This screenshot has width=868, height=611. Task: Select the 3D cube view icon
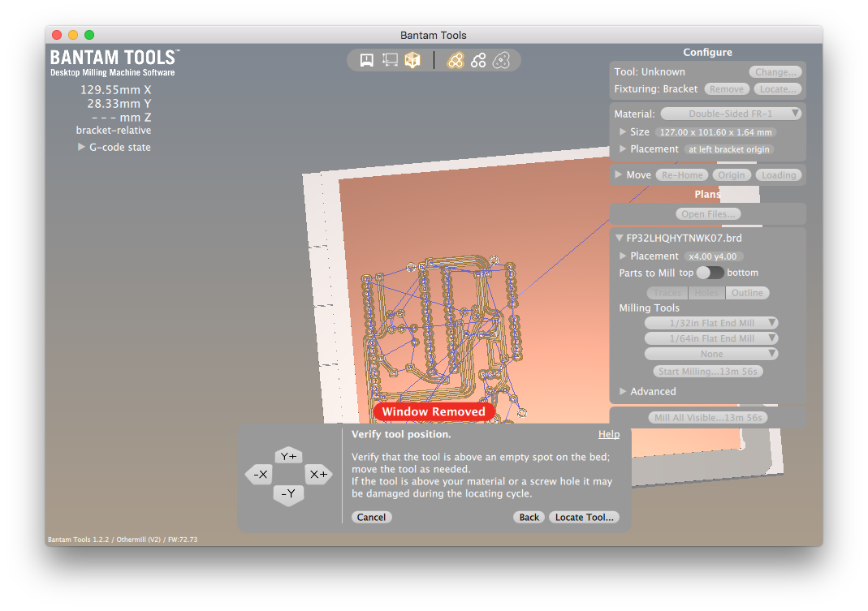(412, 60)
